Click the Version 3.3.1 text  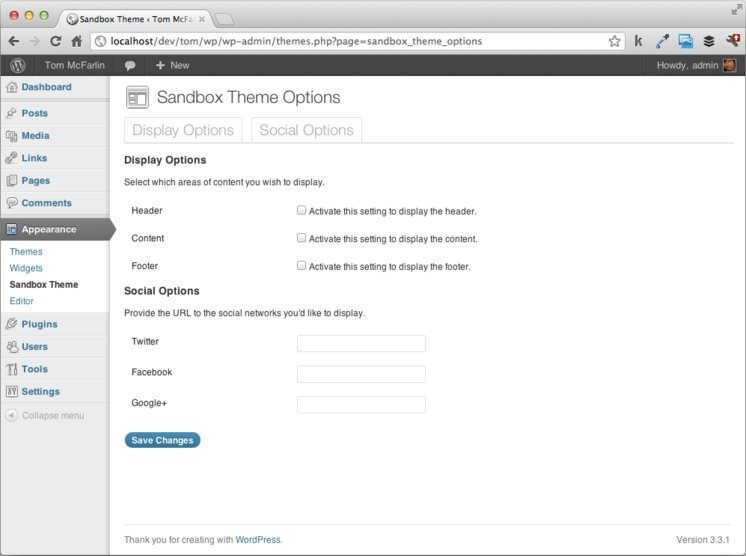[703, 540]
